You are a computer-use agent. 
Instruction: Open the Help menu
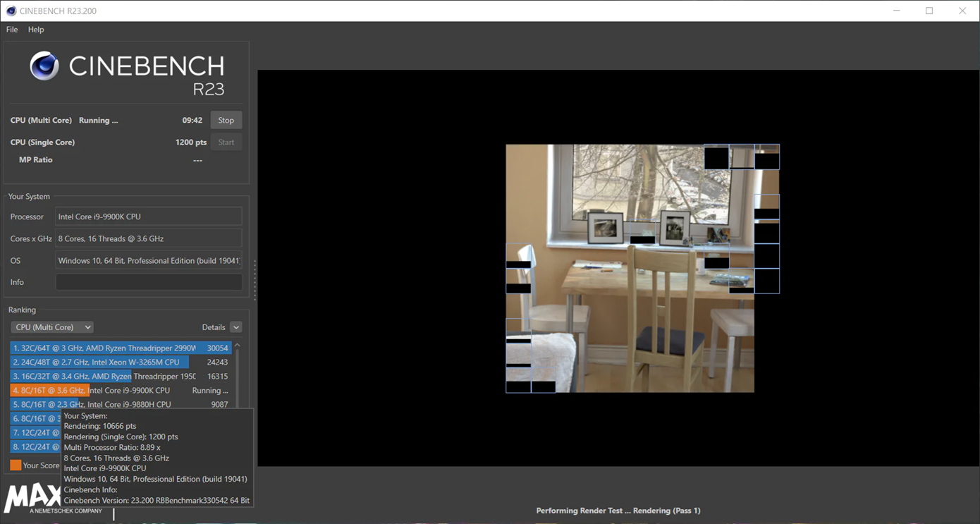(36, 30)
